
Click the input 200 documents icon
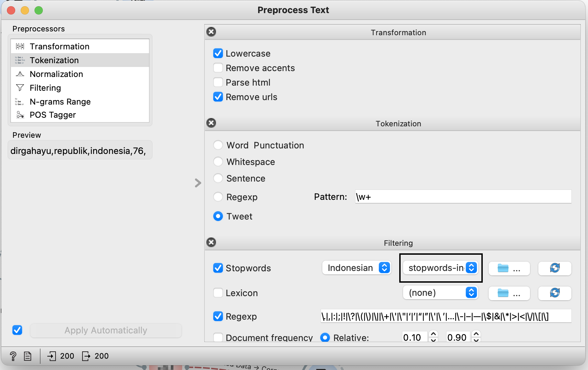point(51,356)
